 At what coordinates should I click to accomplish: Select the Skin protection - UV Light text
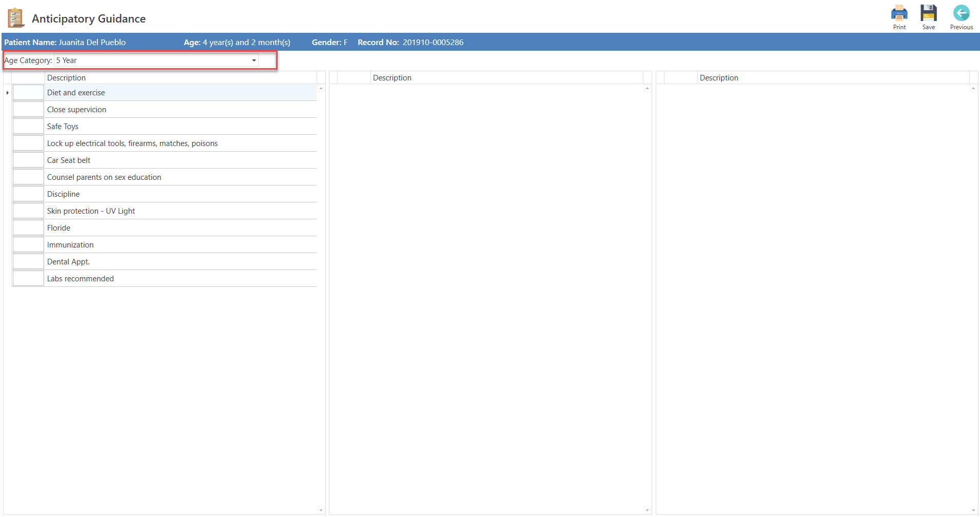91,211
